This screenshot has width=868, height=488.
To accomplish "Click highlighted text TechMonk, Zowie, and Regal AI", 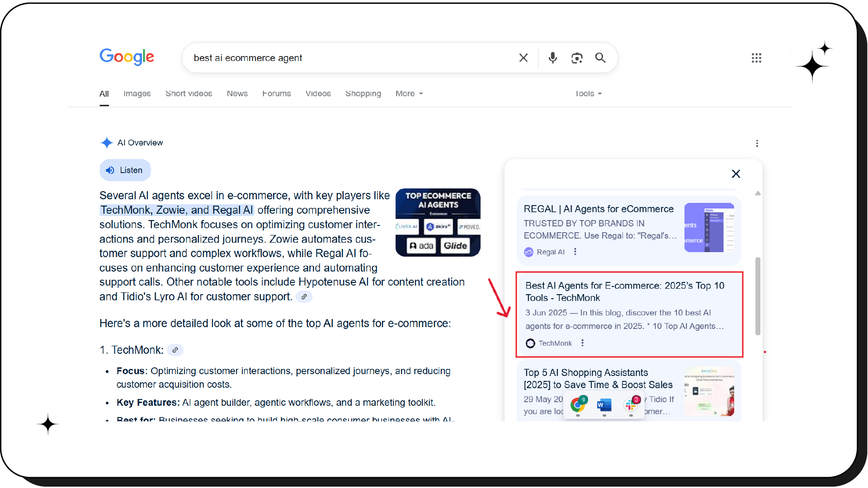I will pyautogui.click(x=177, y=210).
